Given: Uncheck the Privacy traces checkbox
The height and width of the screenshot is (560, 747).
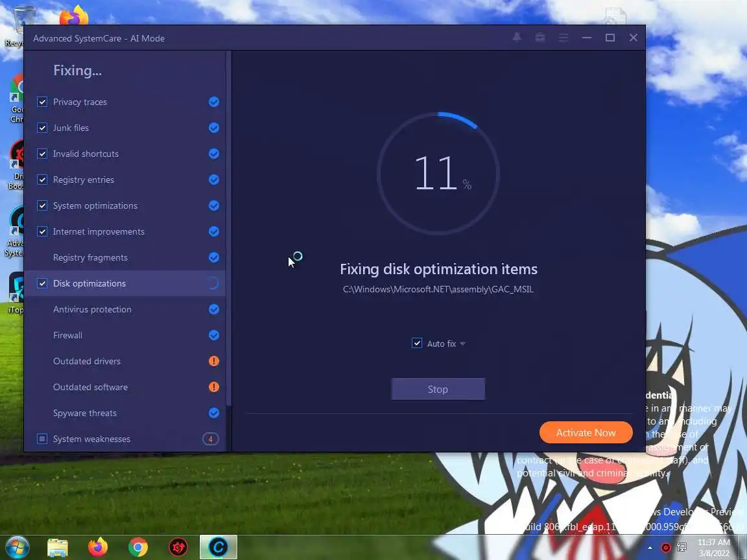Looking at the screenshot, I should (x=42, y=102).
